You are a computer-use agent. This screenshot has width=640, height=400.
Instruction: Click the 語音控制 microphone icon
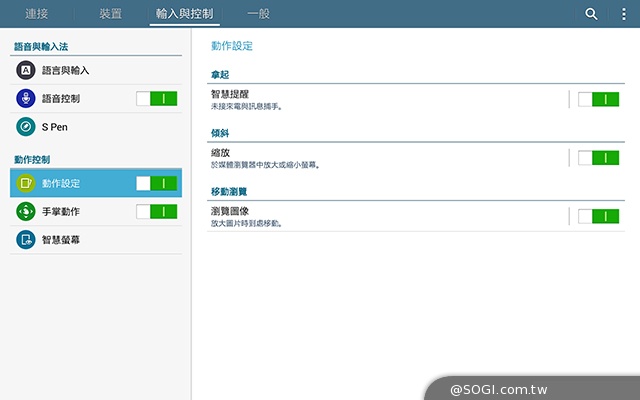tap(25, 99)
